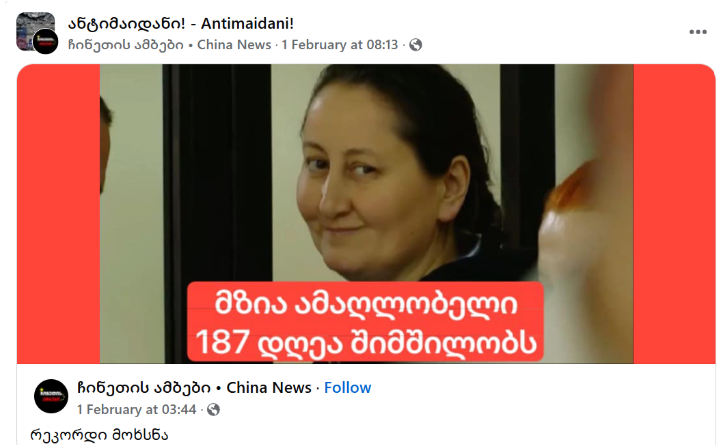Click the small China News badge on group avatar
This screenshot has width=726, height=445.
(45, 41)
